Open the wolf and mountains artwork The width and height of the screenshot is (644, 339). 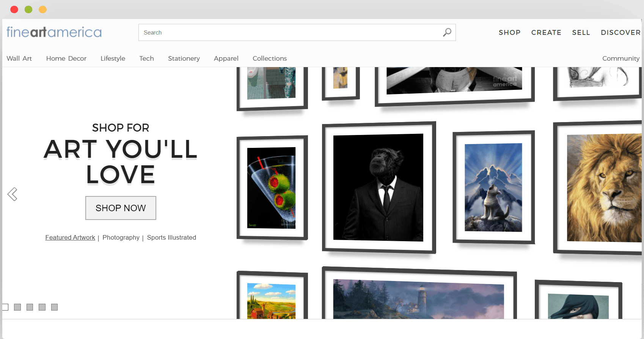pos(493,187)
